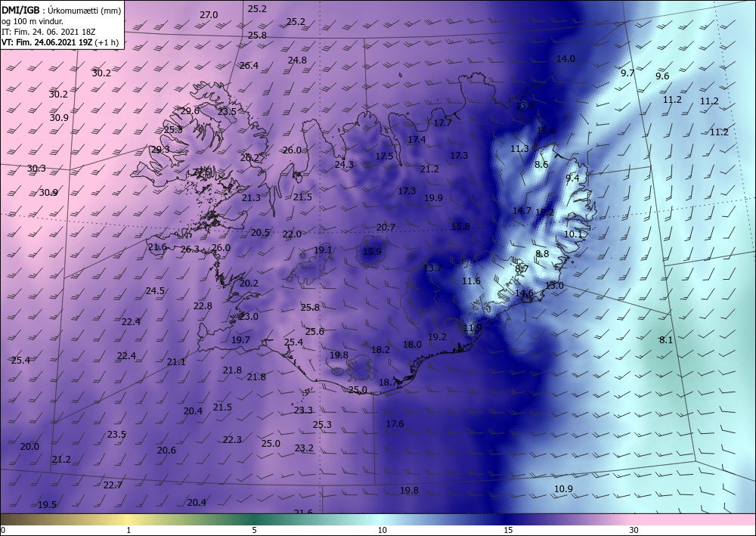The height and width of the screenshot is (536, 756).
Task: Select the 17.7 map value
Action: [x=442, y=123]
